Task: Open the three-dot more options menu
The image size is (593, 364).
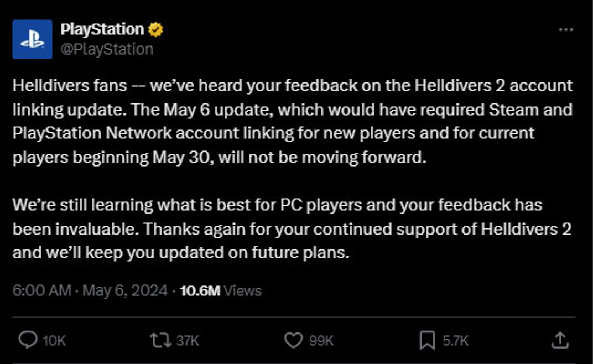Action: (566, 30)
